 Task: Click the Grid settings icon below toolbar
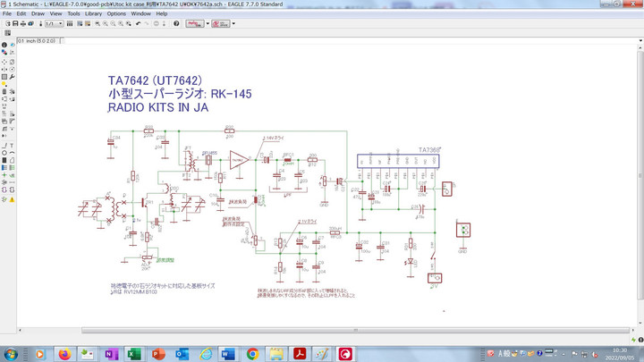click(6, 33)
